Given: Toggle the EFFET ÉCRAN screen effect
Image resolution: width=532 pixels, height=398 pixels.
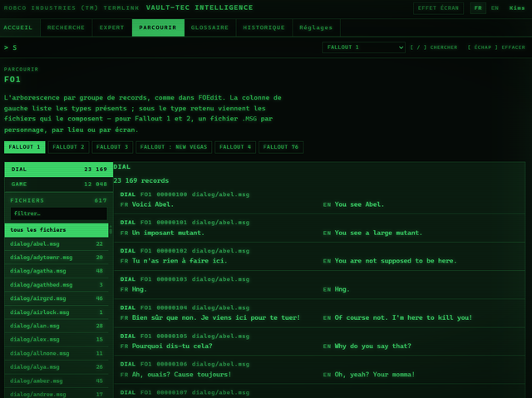Looking at the screenshot, I should pyautogui.click(x=438, y=8).
